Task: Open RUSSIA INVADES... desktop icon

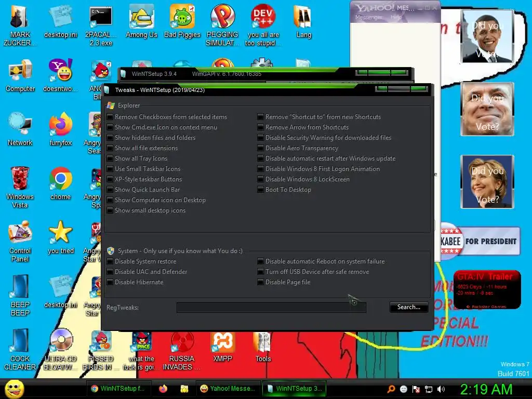Action: pos(182,350)
